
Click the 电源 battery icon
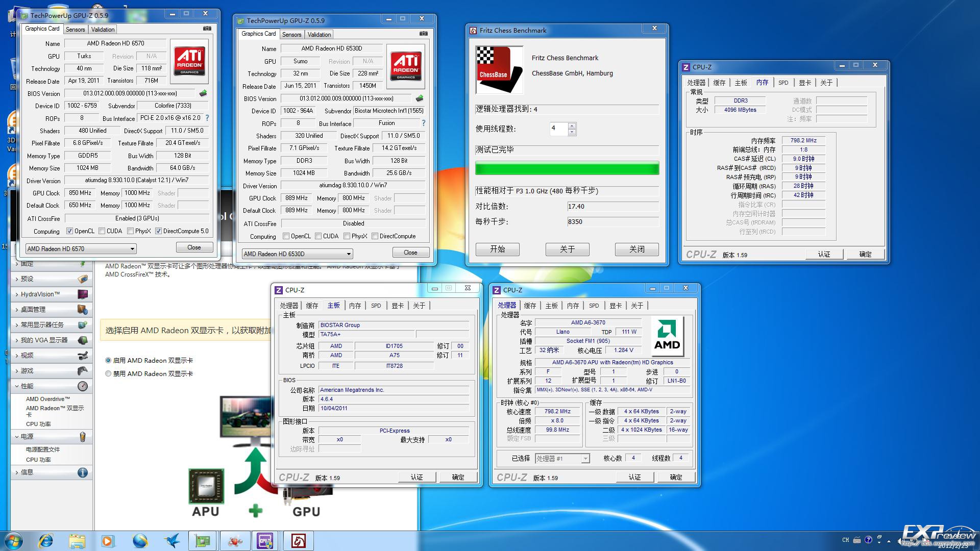(83, 437)
